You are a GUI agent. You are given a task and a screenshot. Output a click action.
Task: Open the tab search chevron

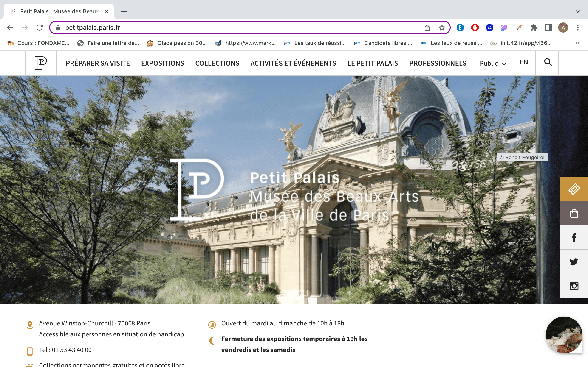[x=578, y=11]
